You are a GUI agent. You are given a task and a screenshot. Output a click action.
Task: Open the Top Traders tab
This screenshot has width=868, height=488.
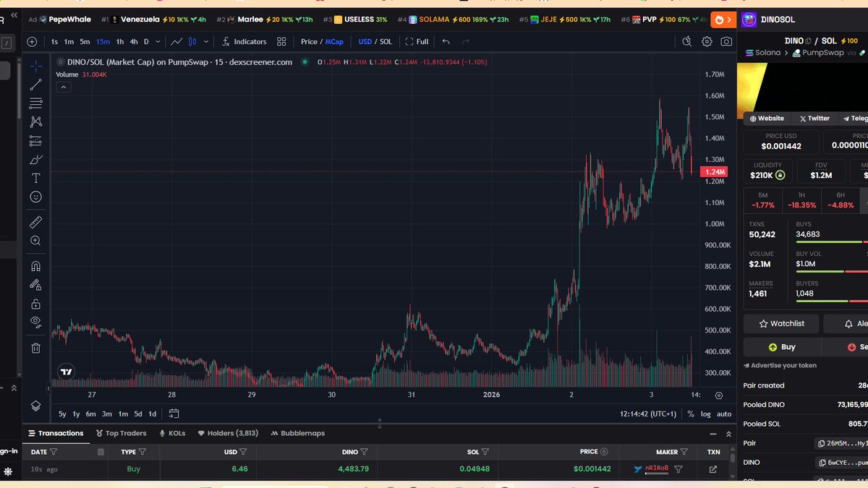(121, 434)
